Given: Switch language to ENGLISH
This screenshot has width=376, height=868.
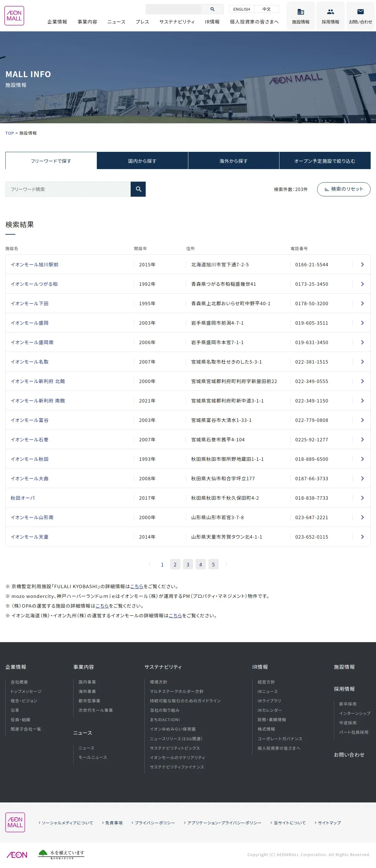Looking at the screenshot, I should coord(242,9).
